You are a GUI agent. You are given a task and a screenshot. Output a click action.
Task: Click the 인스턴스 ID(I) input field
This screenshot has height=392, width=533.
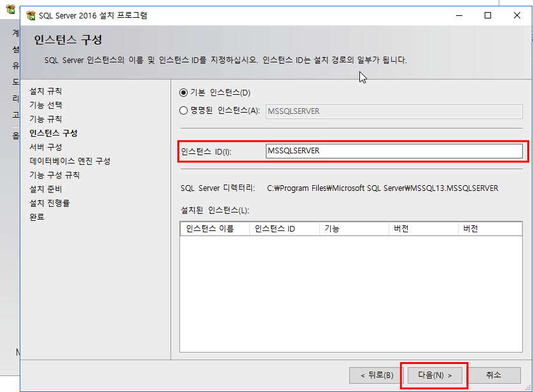(394, 151)
